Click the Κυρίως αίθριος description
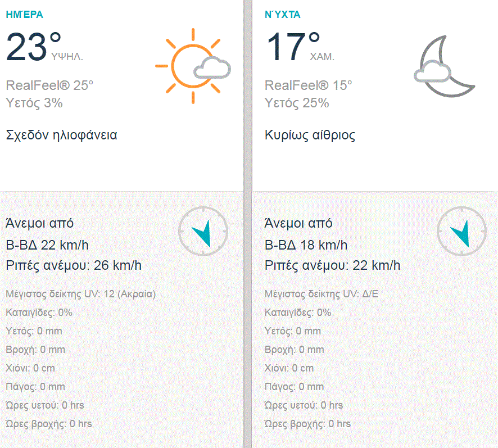 pyautogui.click(x=310, y=135)
